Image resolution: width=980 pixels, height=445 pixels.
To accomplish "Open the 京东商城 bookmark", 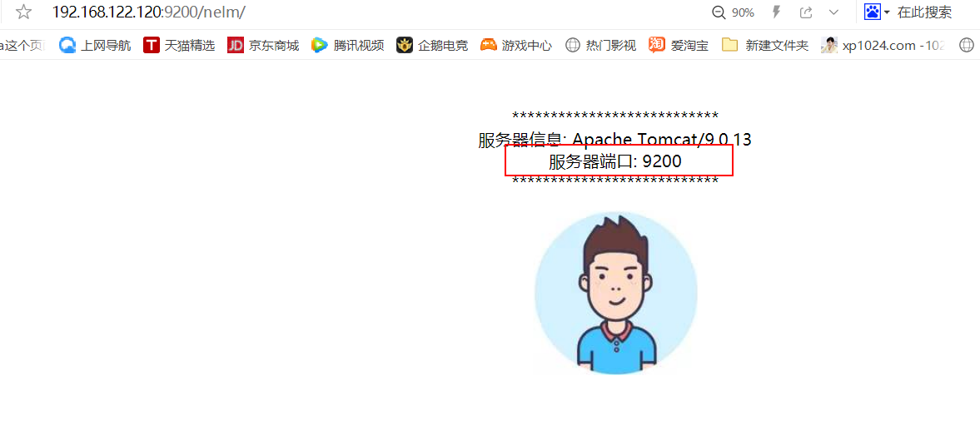I will [x=263, y=45].
